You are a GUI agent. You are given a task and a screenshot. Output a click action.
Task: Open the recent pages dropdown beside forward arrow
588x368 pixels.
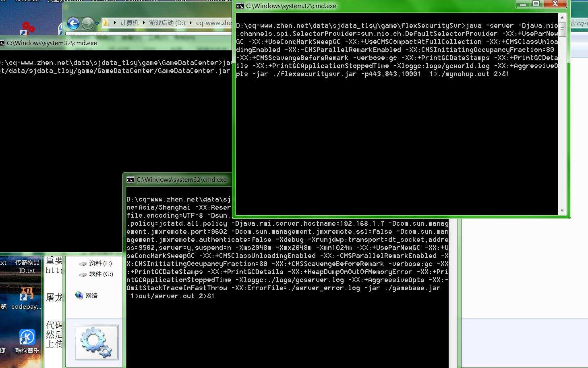pos(97,23)
